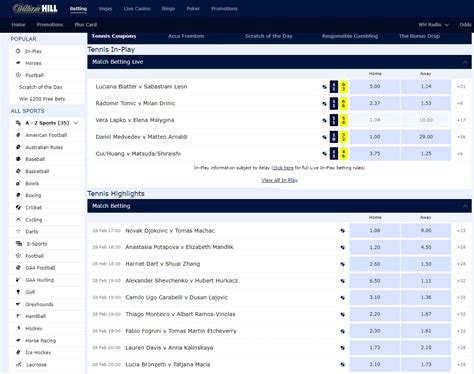Open Fabio Fognini v Tomas Martin Etcheverry match
This screenshot has width=474, height=374.
coord(181,331)
